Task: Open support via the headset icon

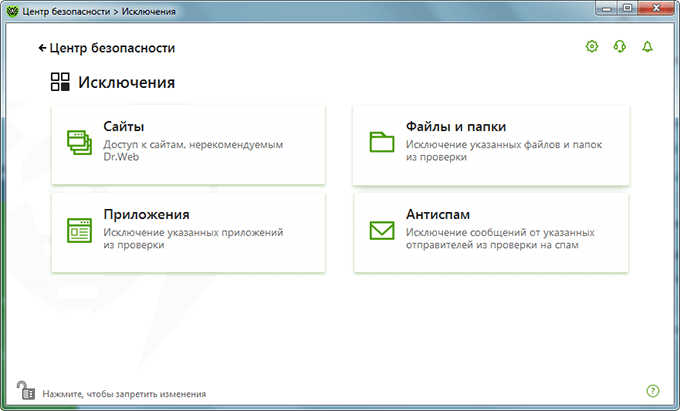Action: [x=619, y=46]
